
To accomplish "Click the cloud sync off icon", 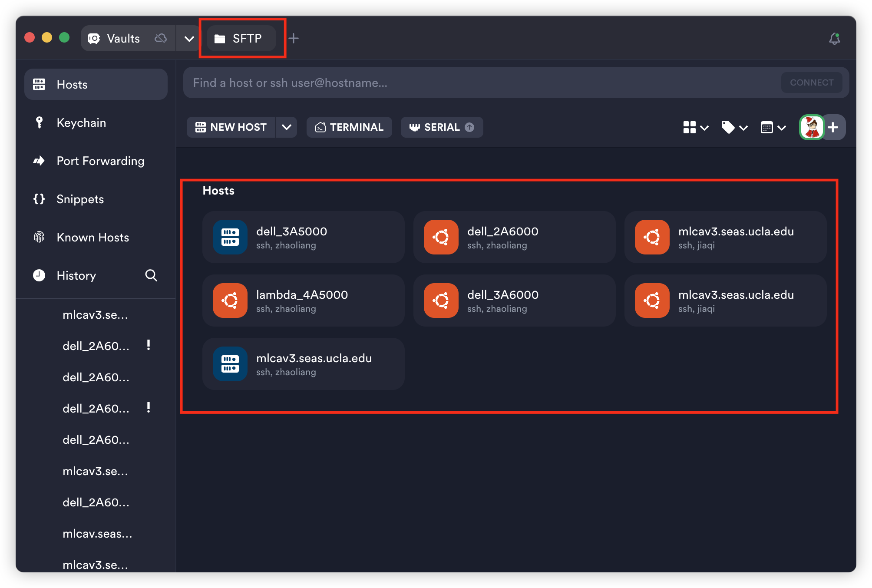I will click(x=161, y=39).
